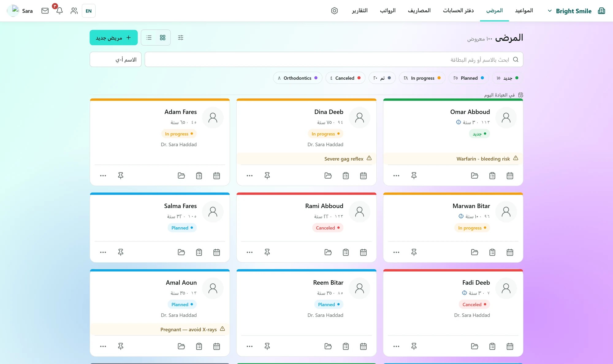Image resolution: width=613 pixels, height=364 pixels.
Task: Click the مريض جديد new patient button
Action: click(114, 37)
